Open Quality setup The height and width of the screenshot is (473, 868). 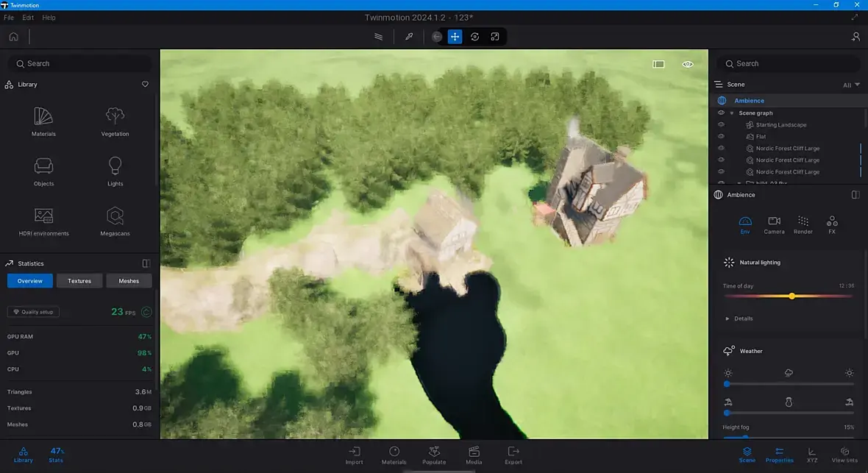33,312
